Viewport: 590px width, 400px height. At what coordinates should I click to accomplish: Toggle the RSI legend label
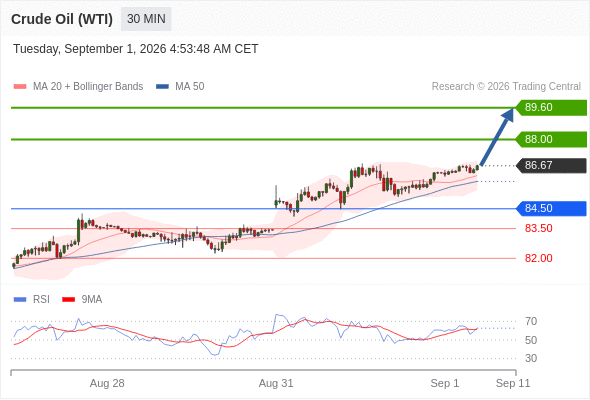41,300
